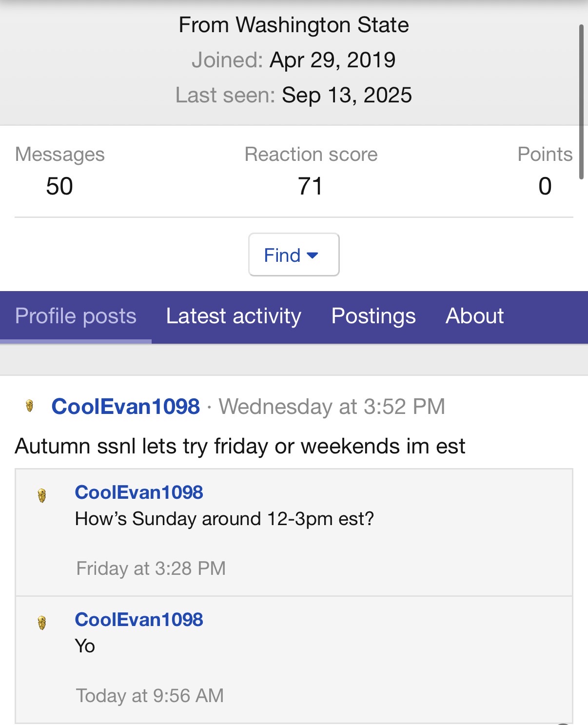Screen dimensions: 588x725
Task: Open the Latest activity tab
Action: pyautogui.click(x=234, y=316)
